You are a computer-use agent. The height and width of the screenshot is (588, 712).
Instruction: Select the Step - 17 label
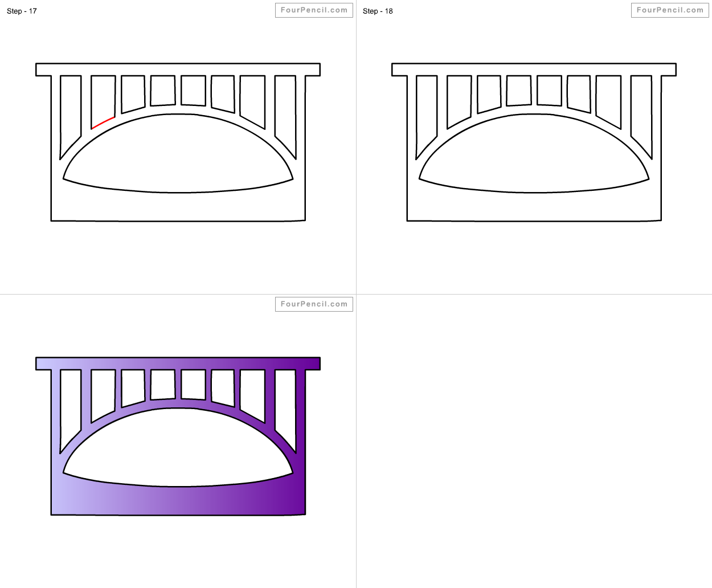21,11
